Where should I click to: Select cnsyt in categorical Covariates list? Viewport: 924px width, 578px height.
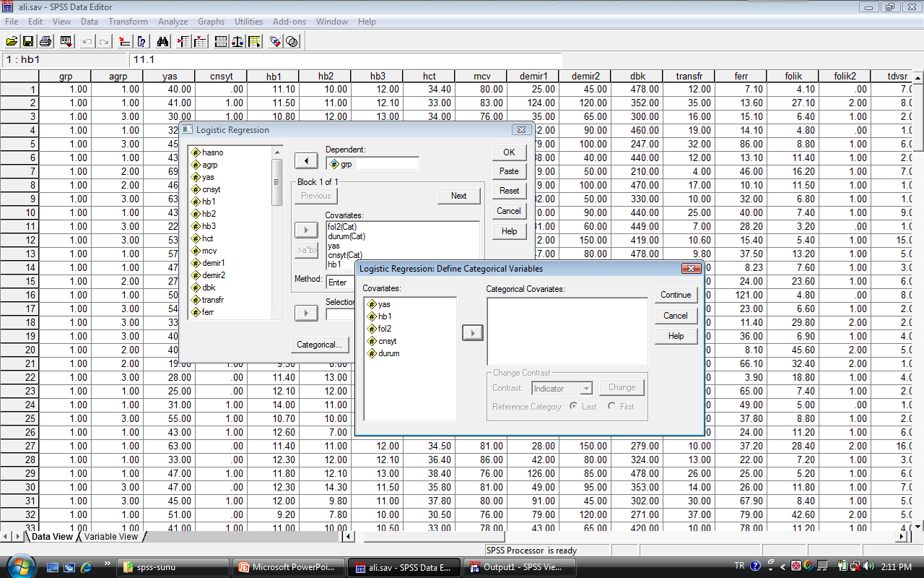click(387, 341)
